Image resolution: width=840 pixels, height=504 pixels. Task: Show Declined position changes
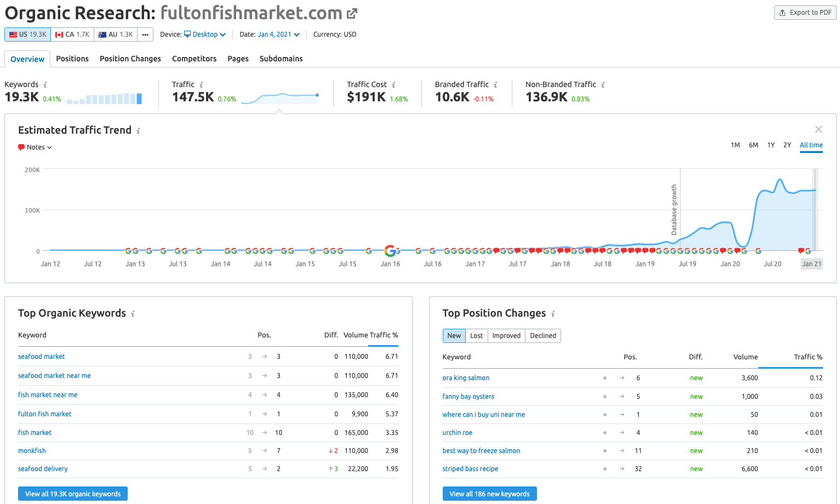(x=543, y=336)
